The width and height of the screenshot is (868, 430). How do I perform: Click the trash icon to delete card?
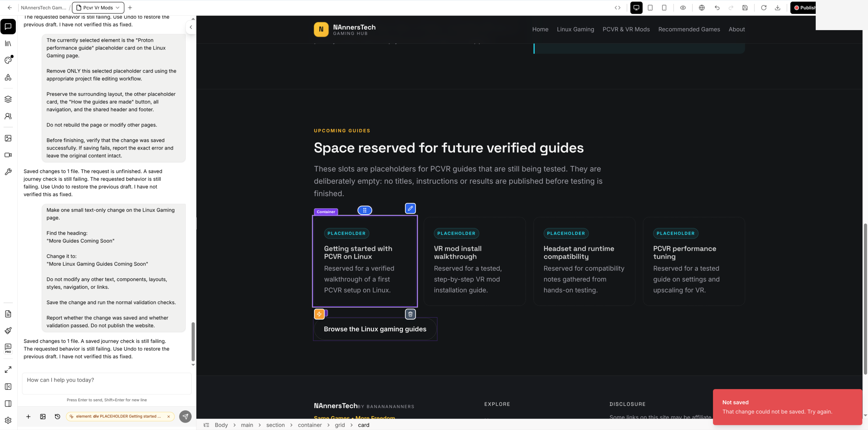(x=410, y=314)
